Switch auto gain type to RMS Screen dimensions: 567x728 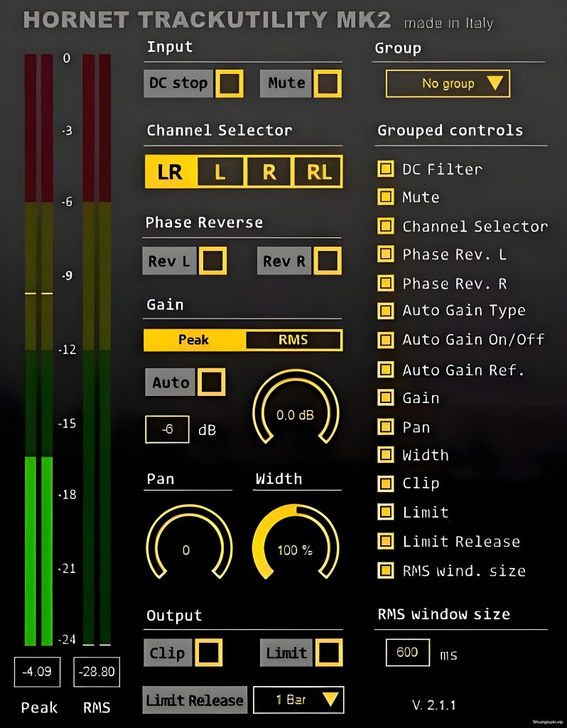point(293,340)
